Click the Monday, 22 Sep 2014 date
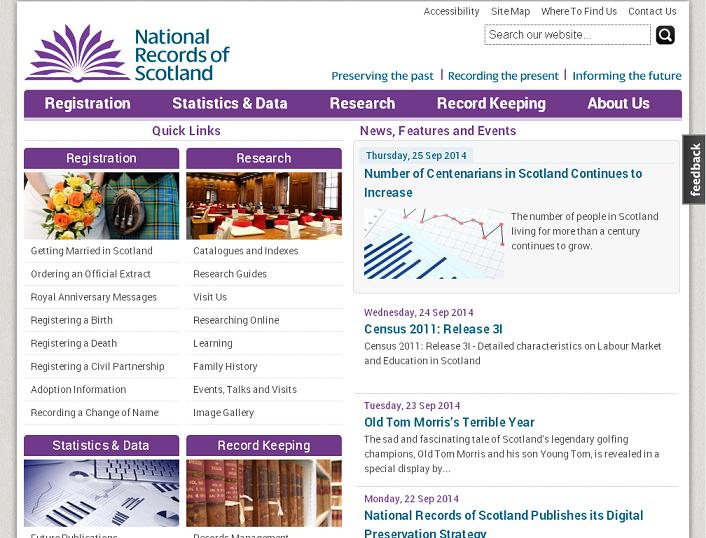The image size is (706, 538). tap(412, 499)
